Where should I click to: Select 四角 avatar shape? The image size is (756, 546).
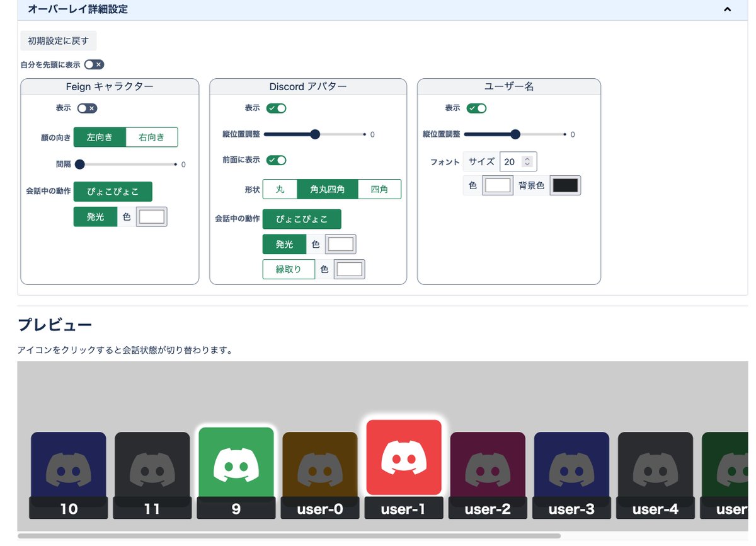(x=379, y=189)
